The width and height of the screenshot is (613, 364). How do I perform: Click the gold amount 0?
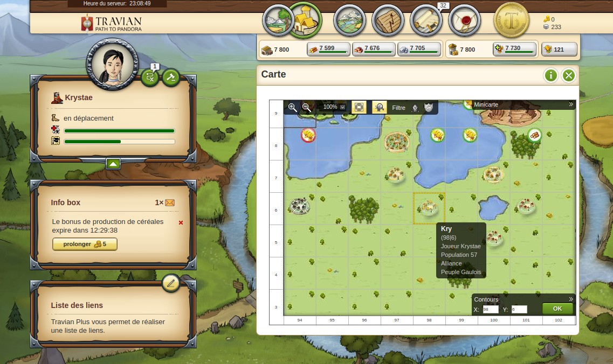point(553,19)
